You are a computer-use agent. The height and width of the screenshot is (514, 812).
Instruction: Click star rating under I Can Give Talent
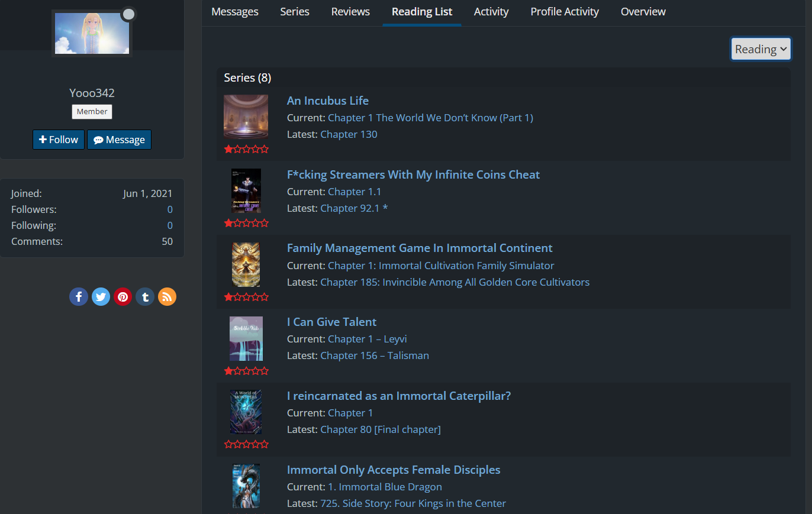(246, 371)
